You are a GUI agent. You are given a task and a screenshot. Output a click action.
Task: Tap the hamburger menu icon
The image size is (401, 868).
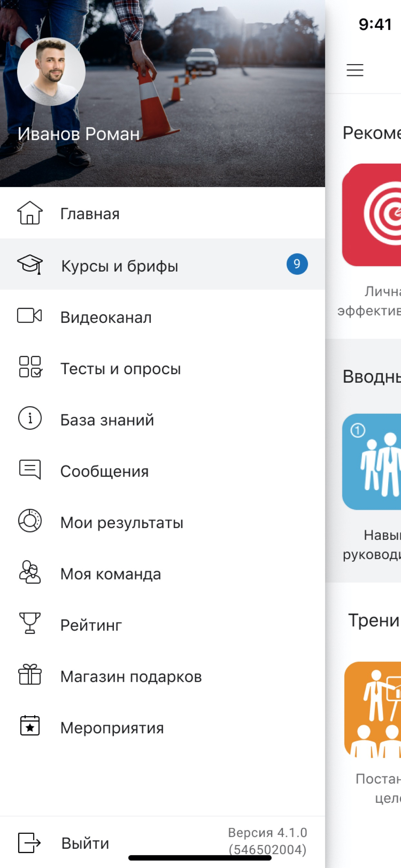coord(355,70)
